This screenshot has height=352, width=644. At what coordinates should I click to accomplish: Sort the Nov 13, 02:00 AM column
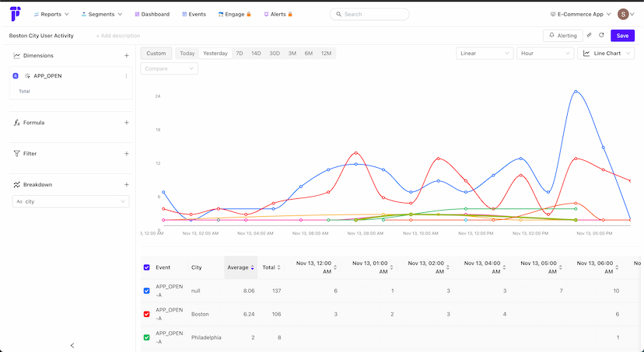pyautogui.click(x=448, y=267)
